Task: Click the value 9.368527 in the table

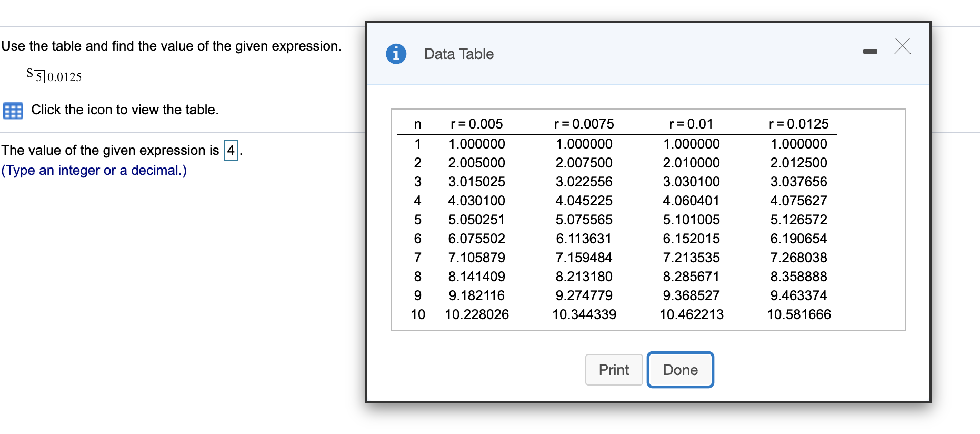Action: 691,295
